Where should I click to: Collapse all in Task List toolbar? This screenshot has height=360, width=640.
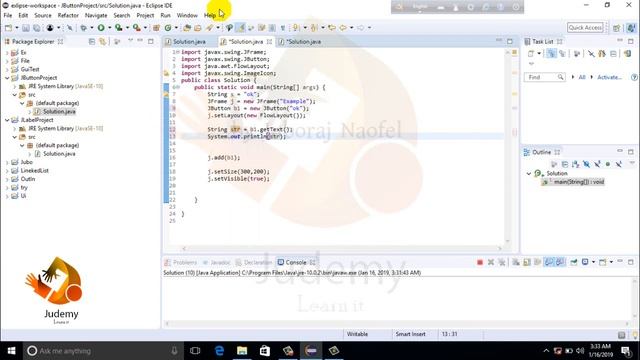tap(613, 53)
